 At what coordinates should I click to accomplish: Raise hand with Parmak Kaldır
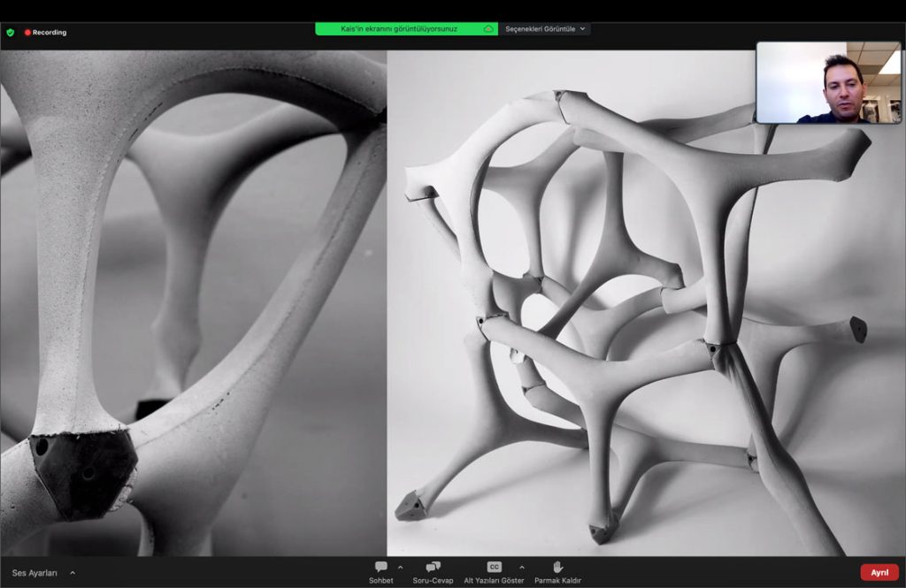coord(557,572)
